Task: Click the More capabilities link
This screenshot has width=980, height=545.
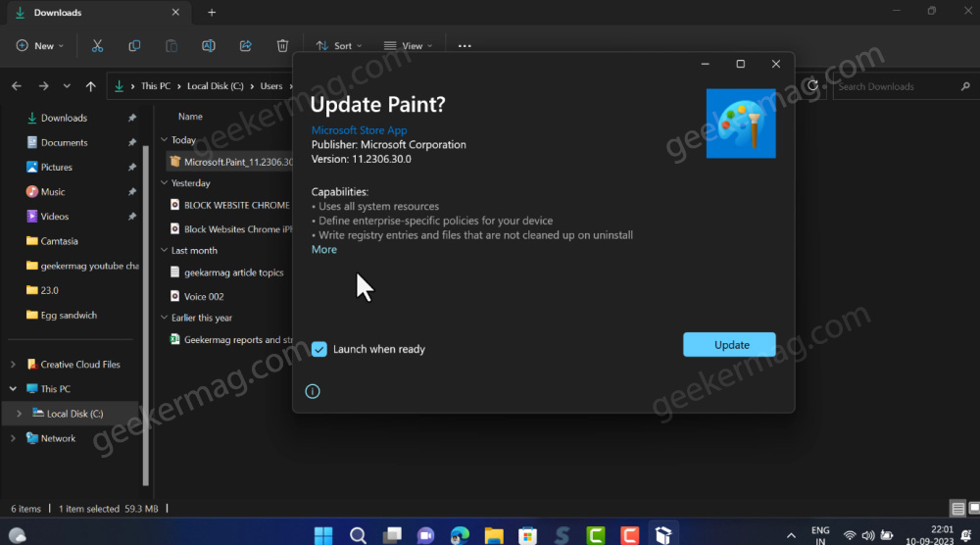Action: [x=323, y=249]
